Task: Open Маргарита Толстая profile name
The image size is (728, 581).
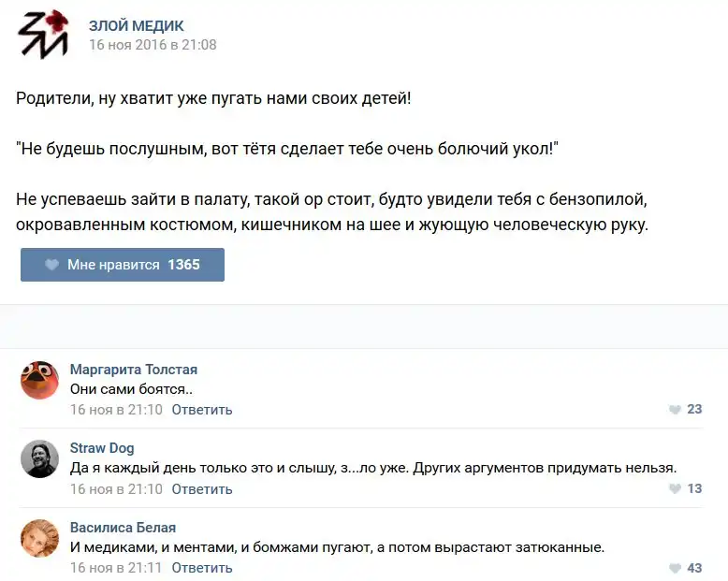Action: pyautogui.click(x=134, y=370)
